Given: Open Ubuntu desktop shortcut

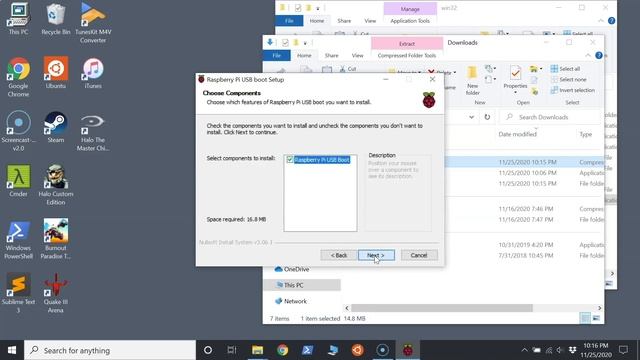Looking at the screenshot, I should [x=56, y=73].
